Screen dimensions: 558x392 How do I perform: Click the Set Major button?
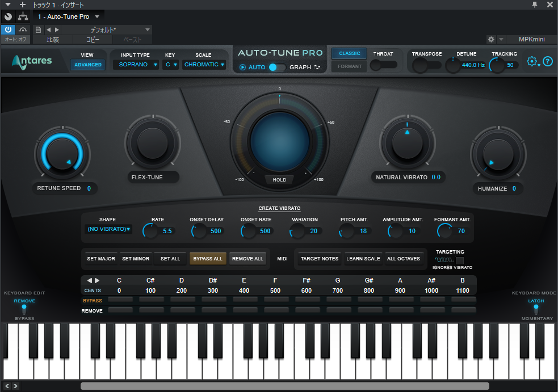tap(101, 259)
